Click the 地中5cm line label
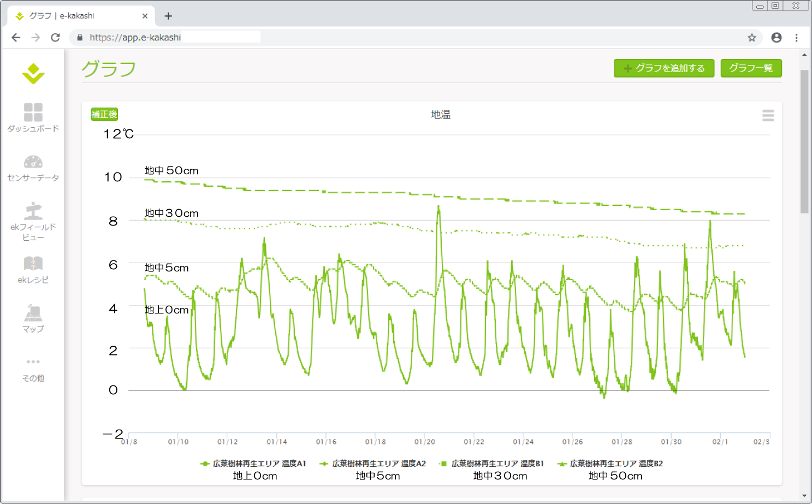This screenshot has height=504, width=812. click(167, 268)
